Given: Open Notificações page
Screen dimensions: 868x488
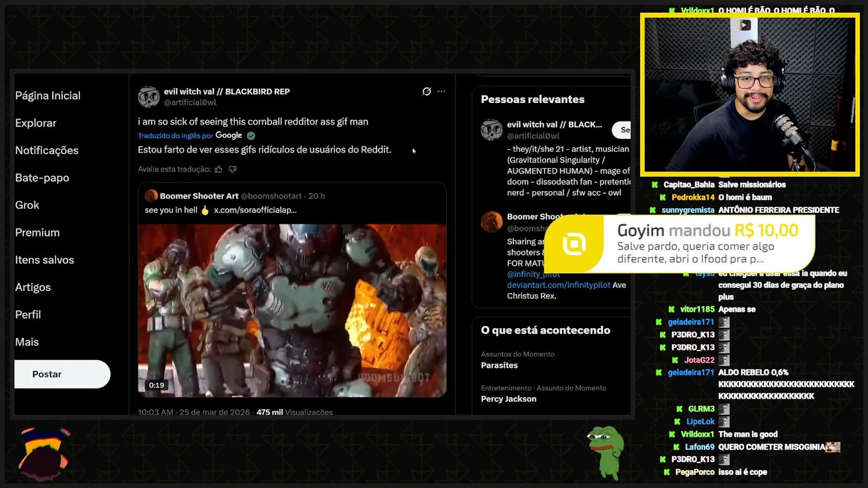Looking at the screenshot, I should point(47,150).
